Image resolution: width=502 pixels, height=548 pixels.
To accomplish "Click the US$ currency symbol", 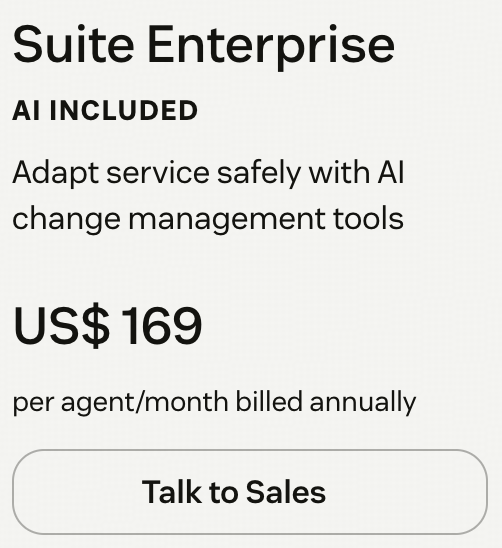I will 61,326.
